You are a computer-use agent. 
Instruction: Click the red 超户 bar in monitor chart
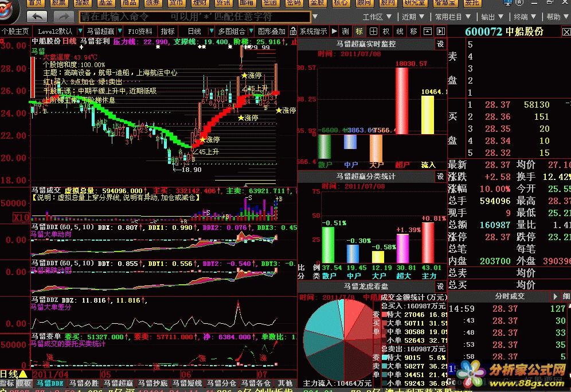coord(402,100)
